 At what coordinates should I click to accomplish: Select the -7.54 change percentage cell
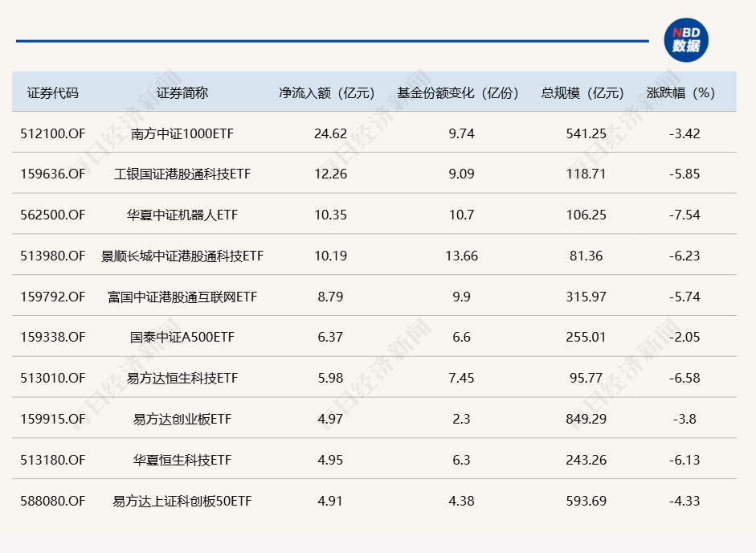pos(684,215)
